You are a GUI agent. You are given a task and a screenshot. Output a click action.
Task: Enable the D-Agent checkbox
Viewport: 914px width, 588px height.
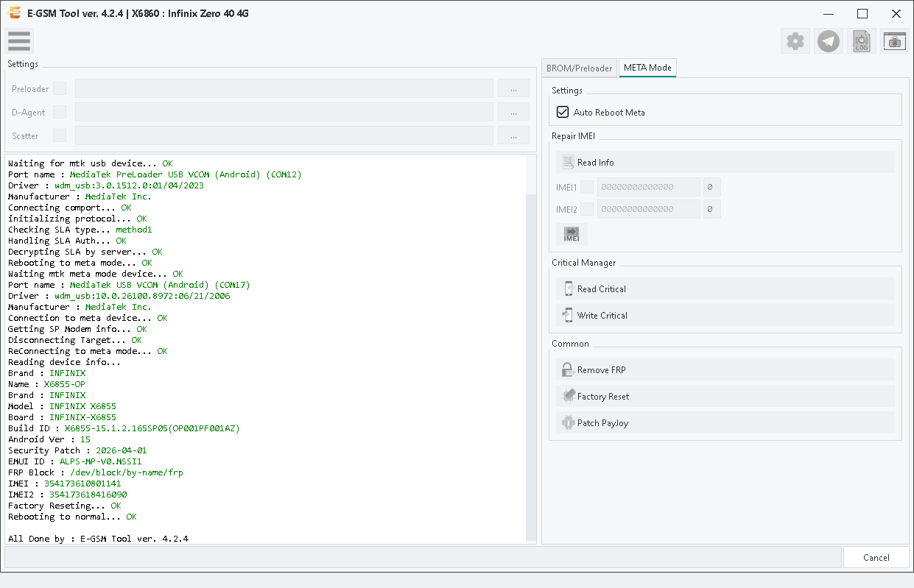60,112
